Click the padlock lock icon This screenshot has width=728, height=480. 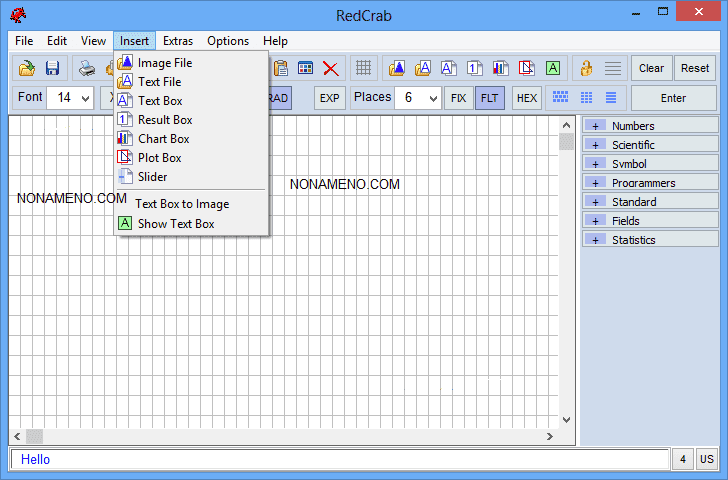586,68
